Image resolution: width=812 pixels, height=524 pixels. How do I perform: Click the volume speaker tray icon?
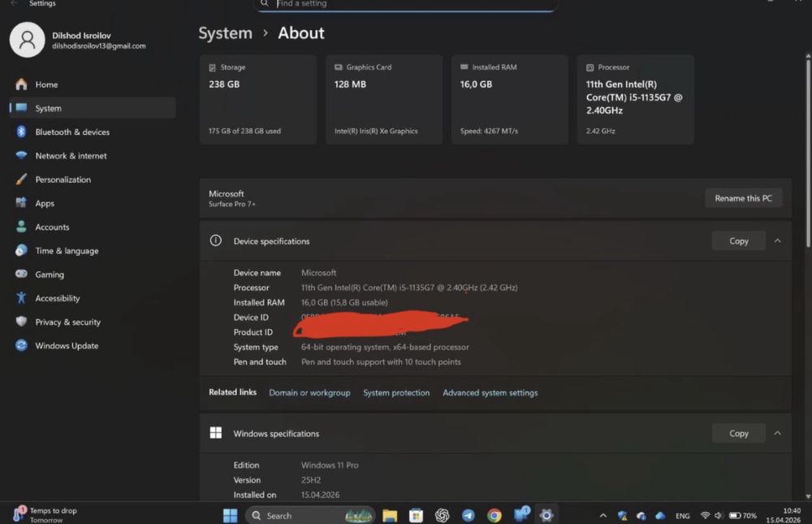pos(719,516)
